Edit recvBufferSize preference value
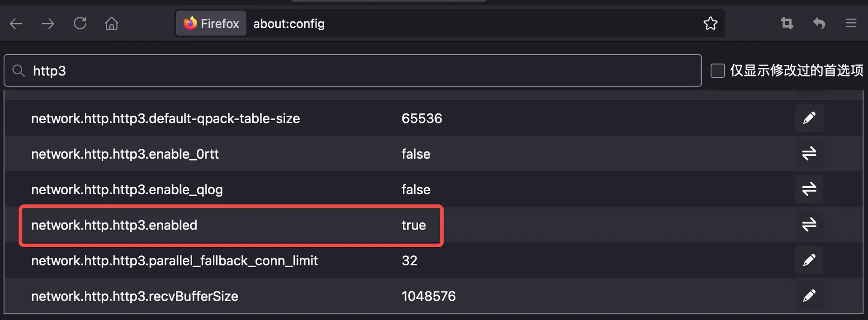 pyautogui.click(x=809, y=296)
